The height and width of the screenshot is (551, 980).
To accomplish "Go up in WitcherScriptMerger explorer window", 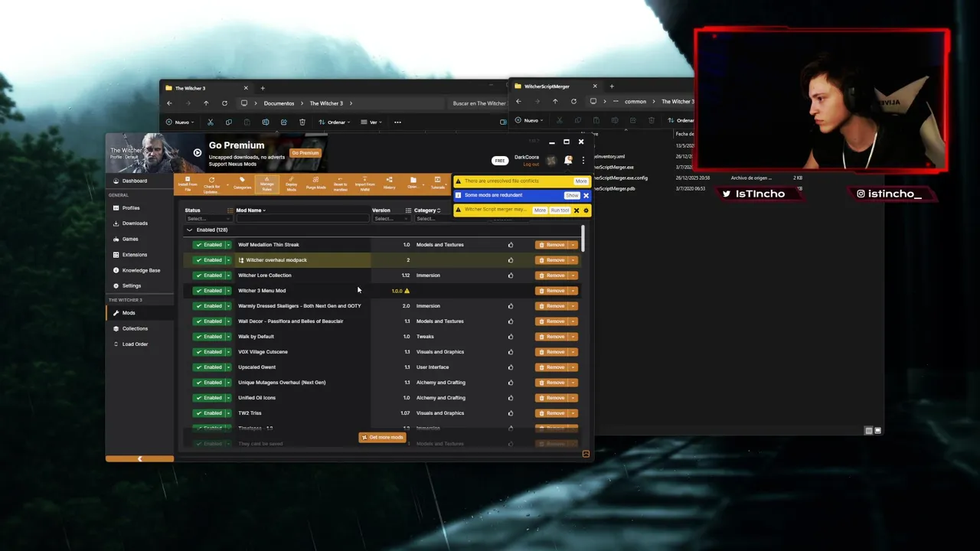I will pyautogui.click(x=555, y=101).
